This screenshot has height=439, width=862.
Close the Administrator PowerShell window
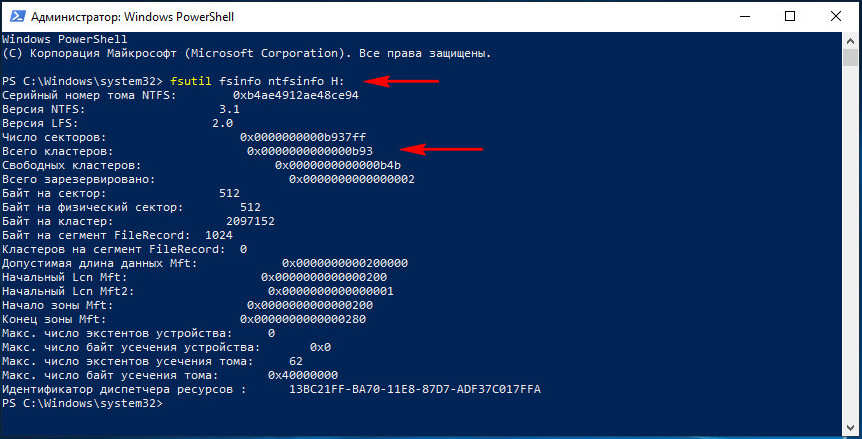click(x=836, y=16)
